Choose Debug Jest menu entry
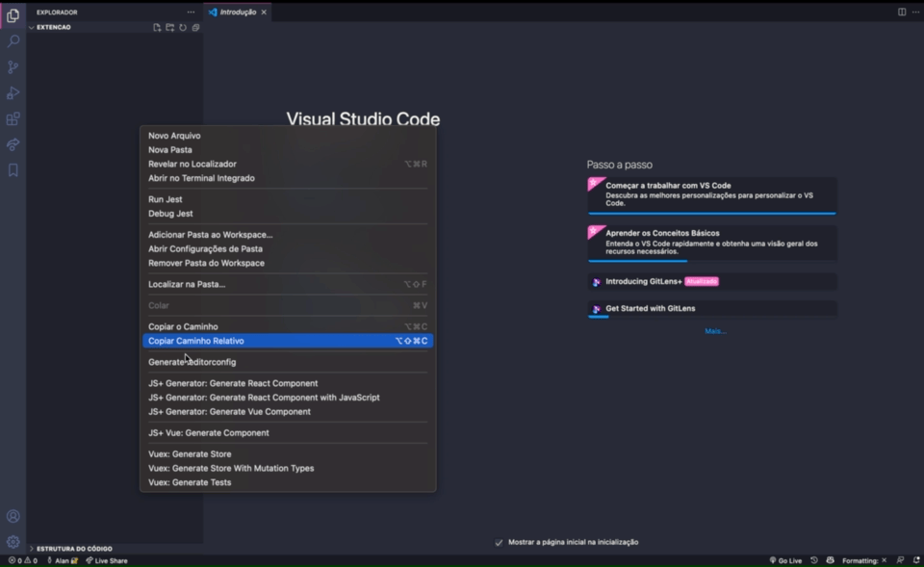This screenshot has width=924, height=567. (288, 214)
